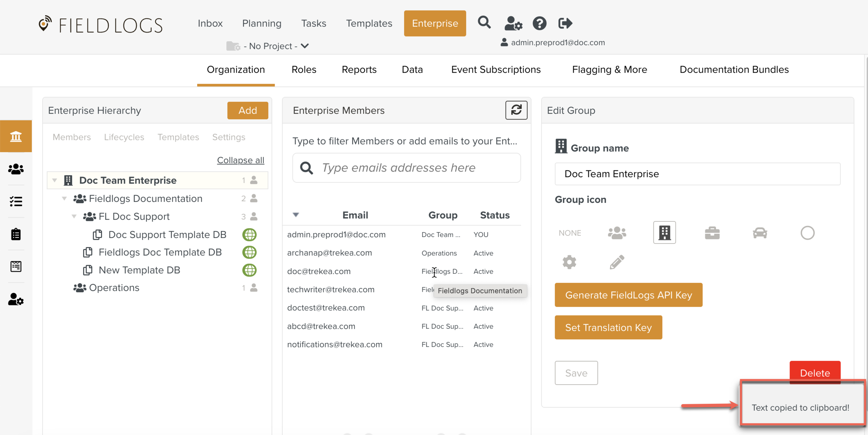The image size is (868, 435).
Task: Select the briefcase group icon option
Action: tap(712, 233)
